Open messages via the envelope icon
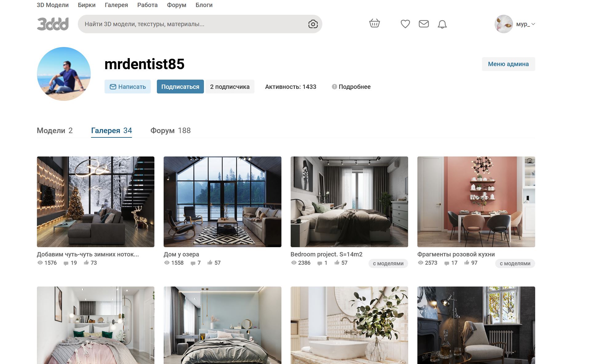This screenshot has height=364, width=597. point(424,24)
